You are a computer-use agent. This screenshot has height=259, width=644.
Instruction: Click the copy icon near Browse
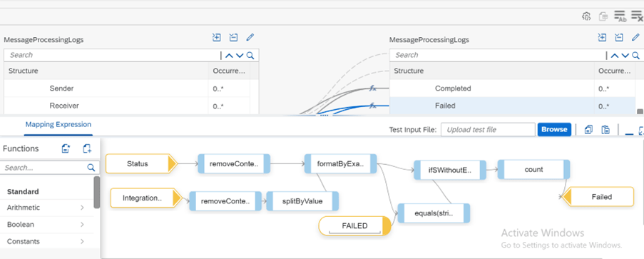[588, 130]
